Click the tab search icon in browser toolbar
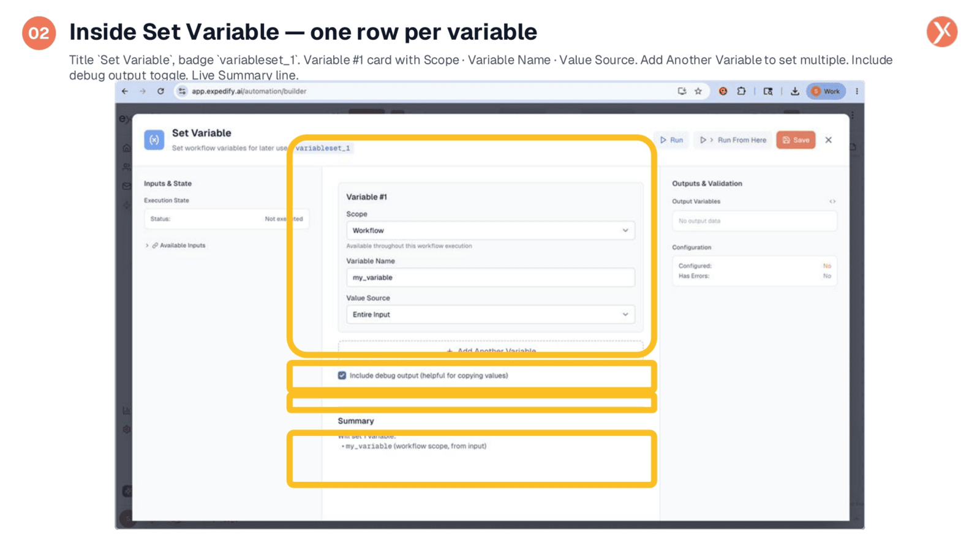 pos(768,91)
